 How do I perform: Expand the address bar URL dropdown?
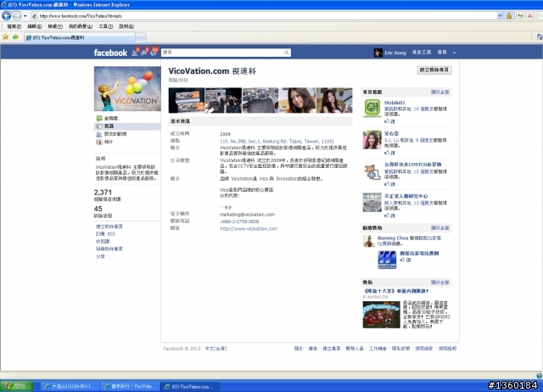coord(500,16)
